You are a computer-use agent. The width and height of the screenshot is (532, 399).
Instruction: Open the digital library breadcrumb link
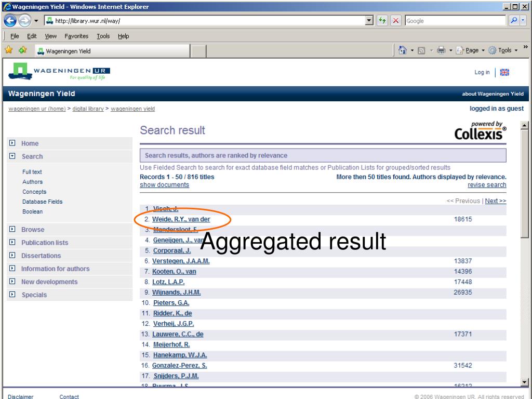point(88,109)
